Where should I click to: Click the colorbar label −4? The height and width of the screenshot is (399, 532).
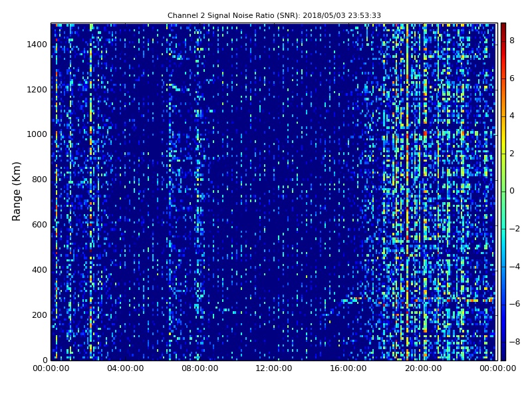click(515, 267)
